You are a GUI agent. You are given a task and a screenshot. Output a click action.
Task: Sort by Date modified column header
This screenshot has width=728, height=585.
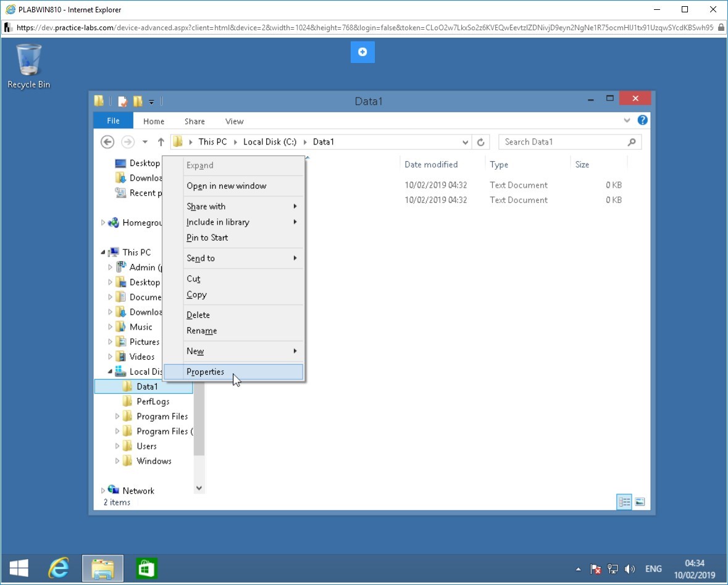tap(431, 165)
